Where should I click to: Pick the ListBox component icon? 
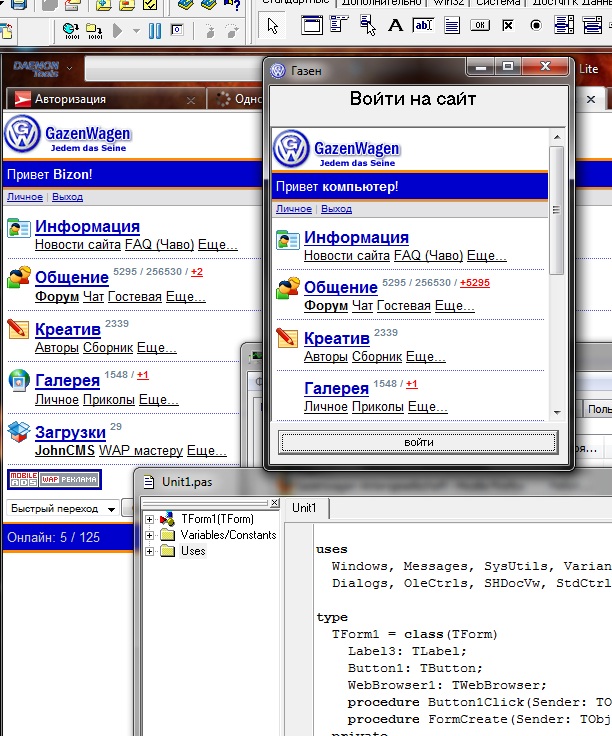tap(564, 25)
